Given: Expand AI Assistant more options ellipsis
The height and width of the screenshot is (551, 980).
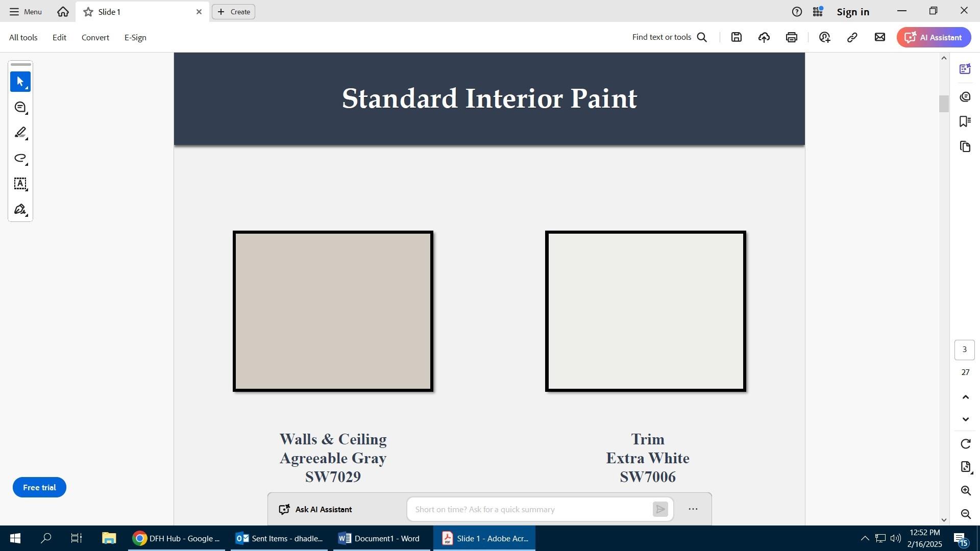Looking at the screenshot, I should click(x=693, y=509).
